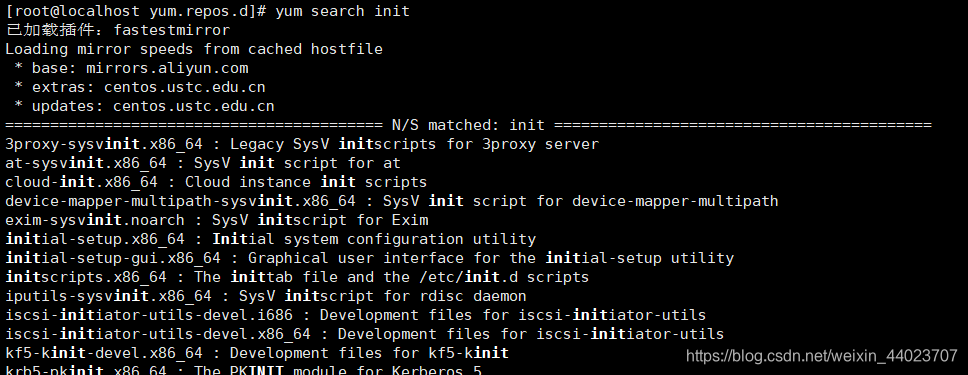Click the 'initial-setup-gui.x86_64' package name
This screenshot has width=968, height=375.
(x=113, y=258)
